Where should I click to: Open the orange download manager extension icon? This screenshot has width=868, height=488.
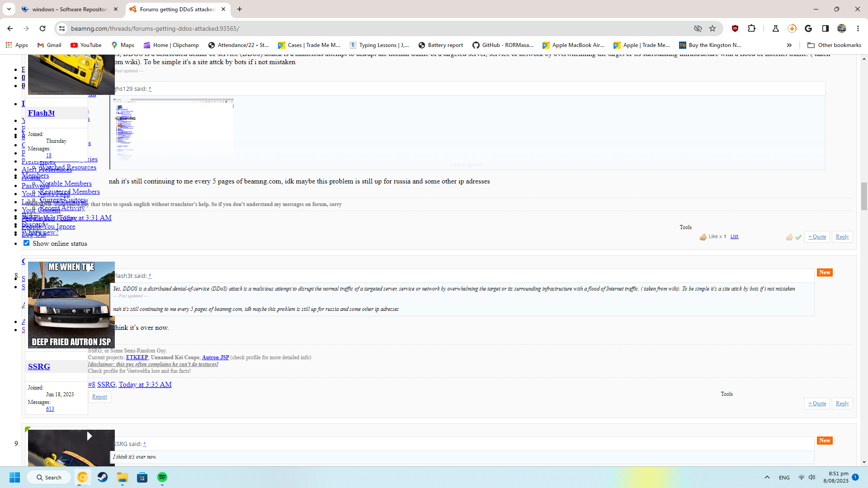click(x=792, y=28)
